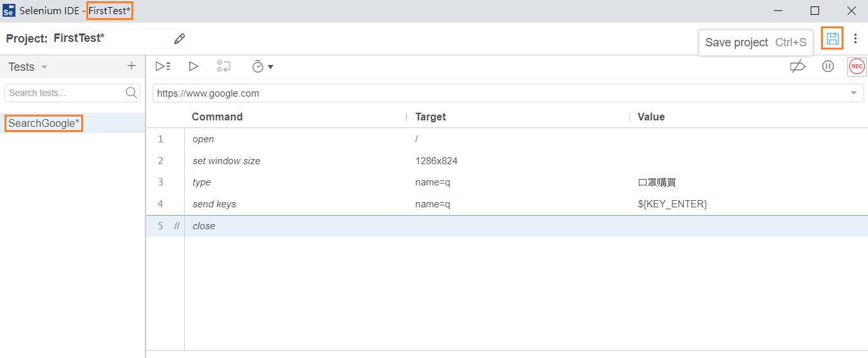Click the Save project icon
Viewport: 868px width, 358px height.
833,39
